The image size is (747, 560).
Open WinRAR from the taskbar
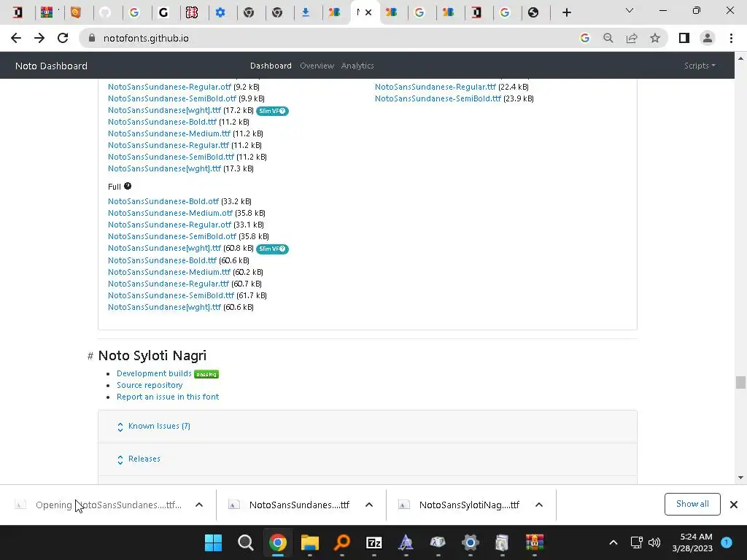[x=535, y=542]
